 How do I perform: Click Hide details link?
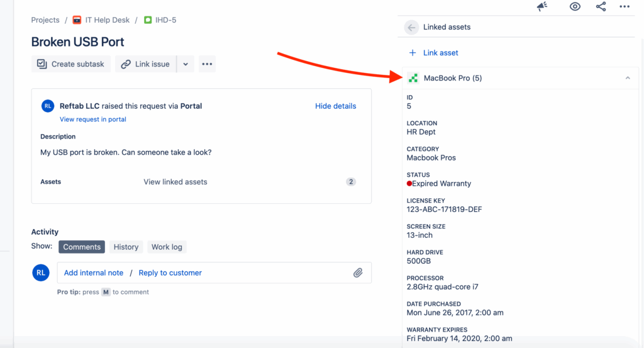click(x=336, y=106)
